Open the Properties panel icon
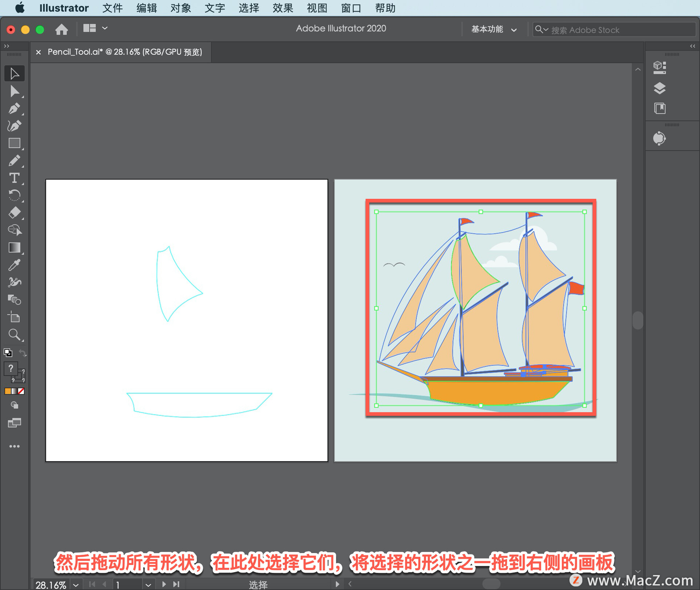Screen dimensions: 700x590 pyautogui.click(x=660, y=67)
